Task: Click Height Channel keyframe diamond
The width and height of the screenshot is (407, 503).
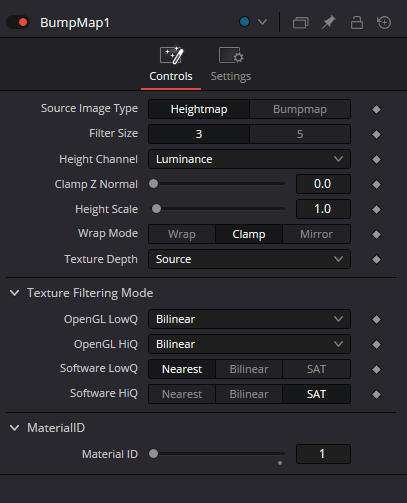Action: pos(376,159)
